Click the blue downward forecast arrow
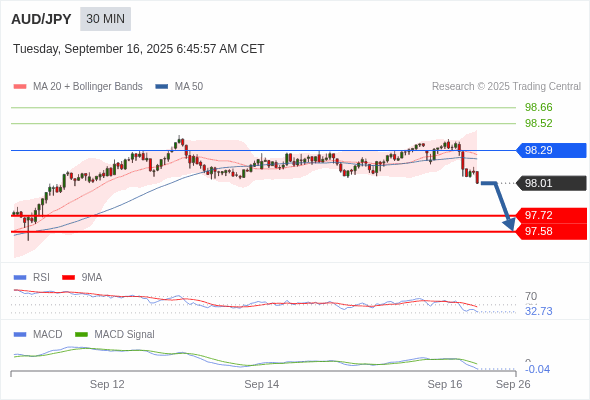This screenshot has width=590, height=400. click(x=499, y=206)
